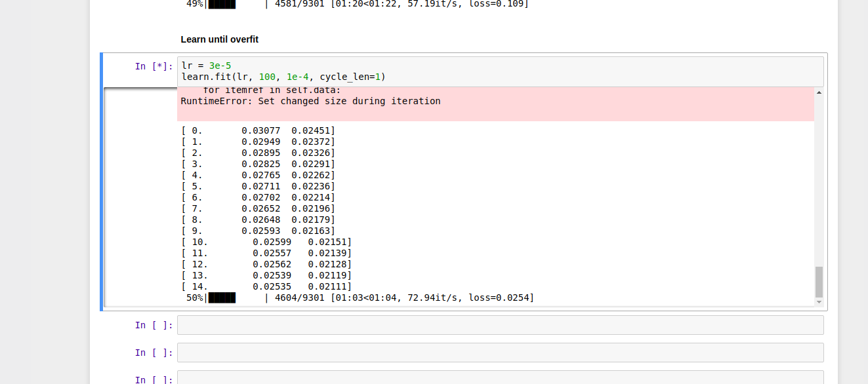Click the scroll-down arrow of the output area

pyautogui.click(x=818, y=301)
